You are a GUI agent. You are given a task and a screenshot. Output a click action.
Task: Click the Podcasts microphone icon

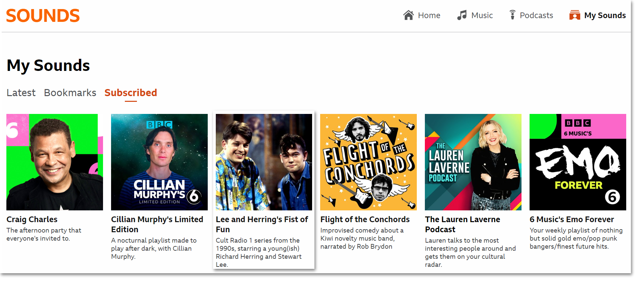coord(512,15)
